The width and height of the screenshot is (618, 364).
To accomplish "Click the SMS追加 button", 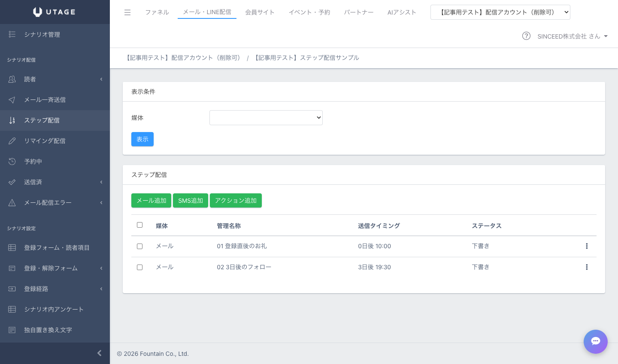I will point(191,201).
